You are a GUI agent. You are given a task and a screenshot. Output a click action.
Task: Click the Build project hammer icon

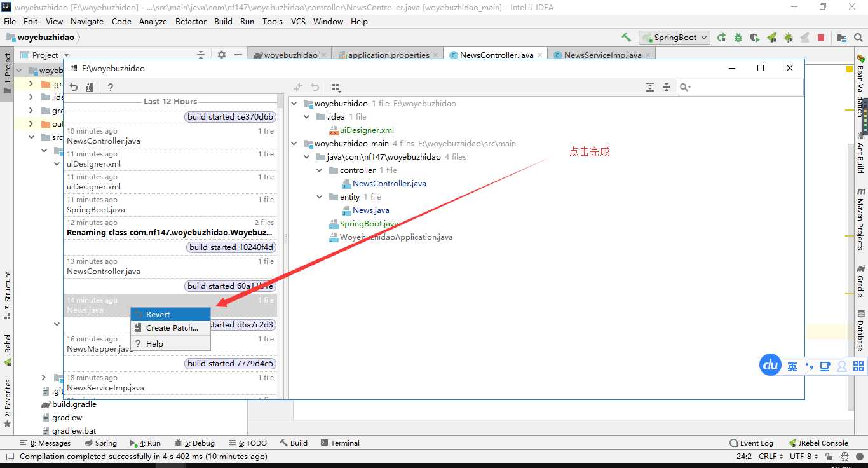click(626, 38)
